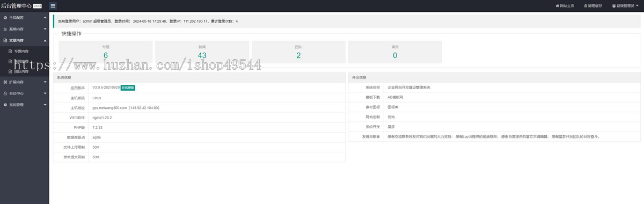
Task: Click 清理缓存 in the top bar
Action: coord(592,5)
